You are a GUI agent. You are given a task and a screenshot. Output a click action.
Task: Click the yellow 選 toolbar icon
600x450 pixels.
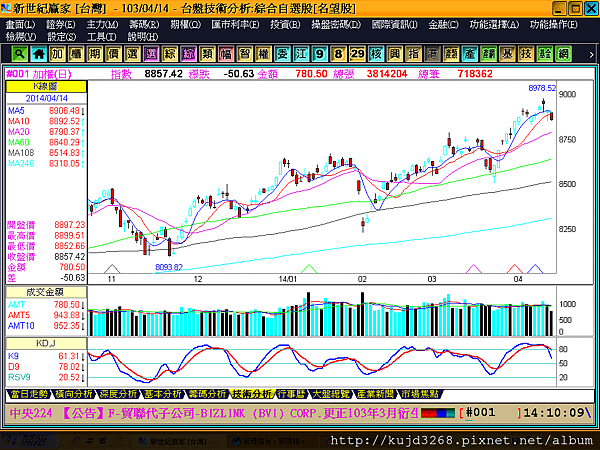[x=132, y=54]
